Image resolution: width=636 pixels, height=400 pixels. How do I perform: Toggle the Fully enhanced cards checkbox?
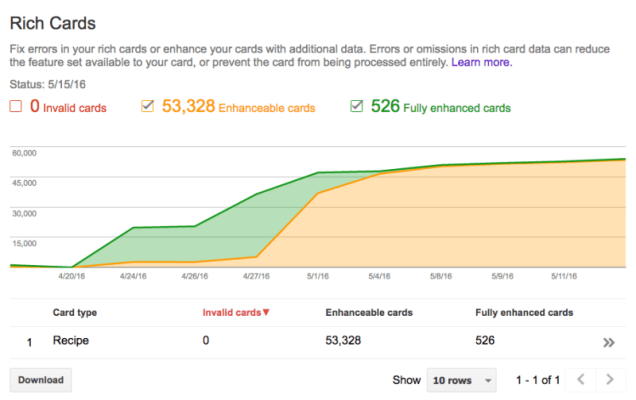(357, 107)
